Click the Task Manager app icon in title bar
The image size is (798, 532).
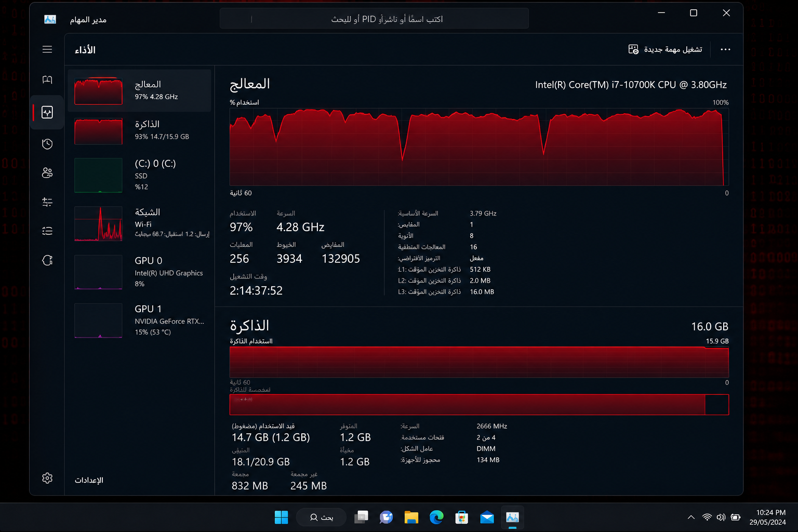point(50,19)
